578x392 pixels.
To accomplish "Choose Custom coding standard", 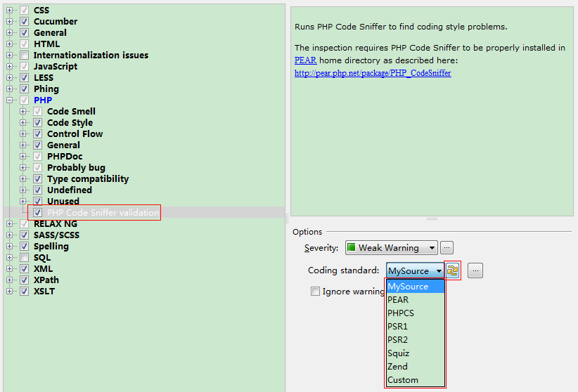I will pos(415,380).
